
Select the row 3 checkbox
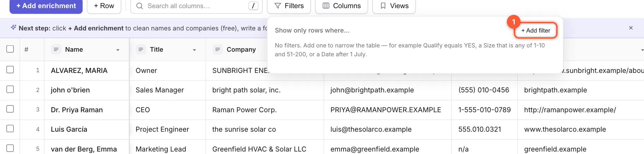click(10, 109)
